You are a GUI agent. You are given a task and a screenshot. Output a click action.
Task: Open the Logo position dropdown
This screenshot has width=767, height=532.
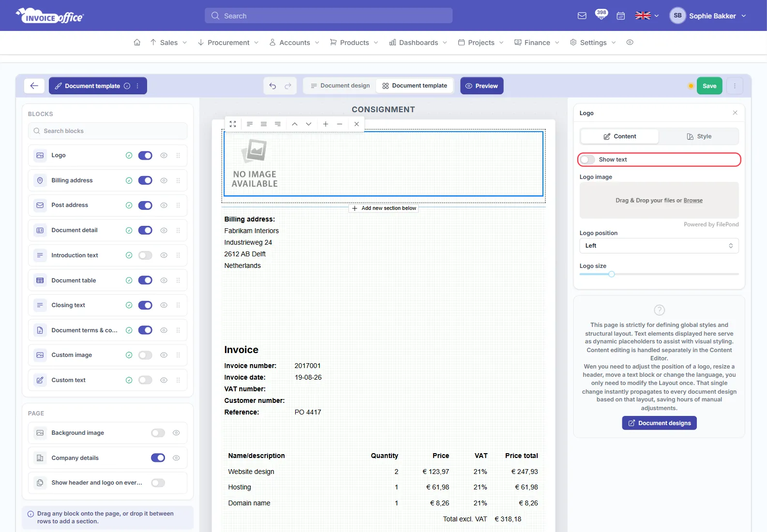coord(659,246)
